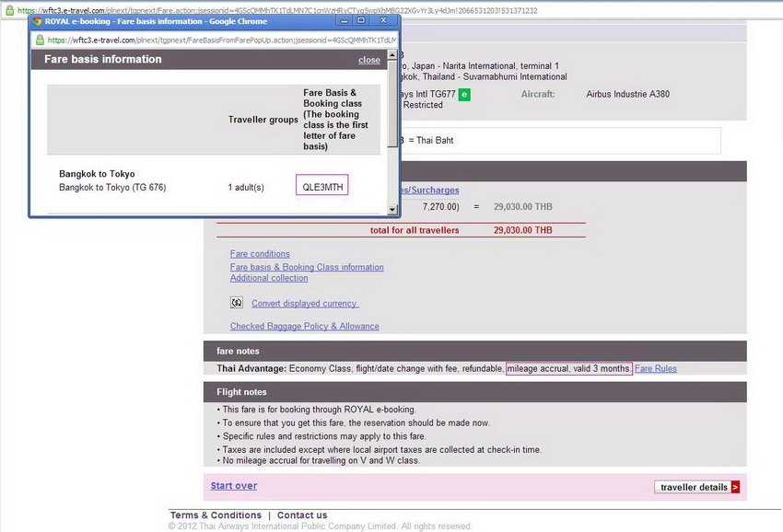Maximize the Fare basis popup window
Viewport: 783px width, 532px height.
361,20
